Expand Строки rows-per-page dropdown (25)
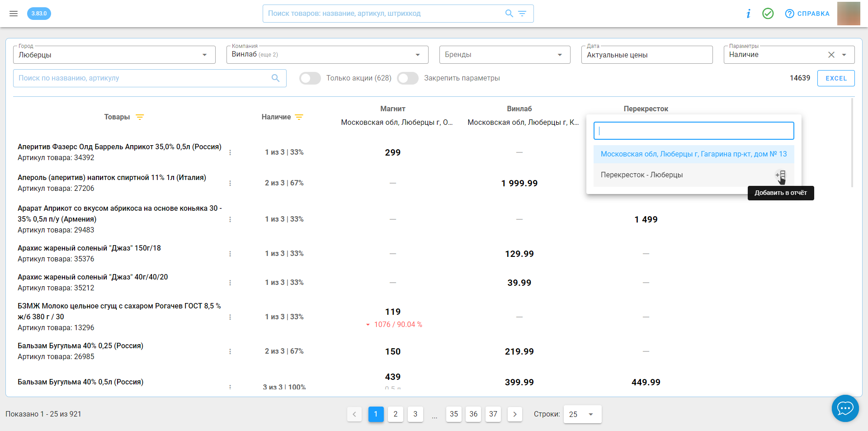 582,414
